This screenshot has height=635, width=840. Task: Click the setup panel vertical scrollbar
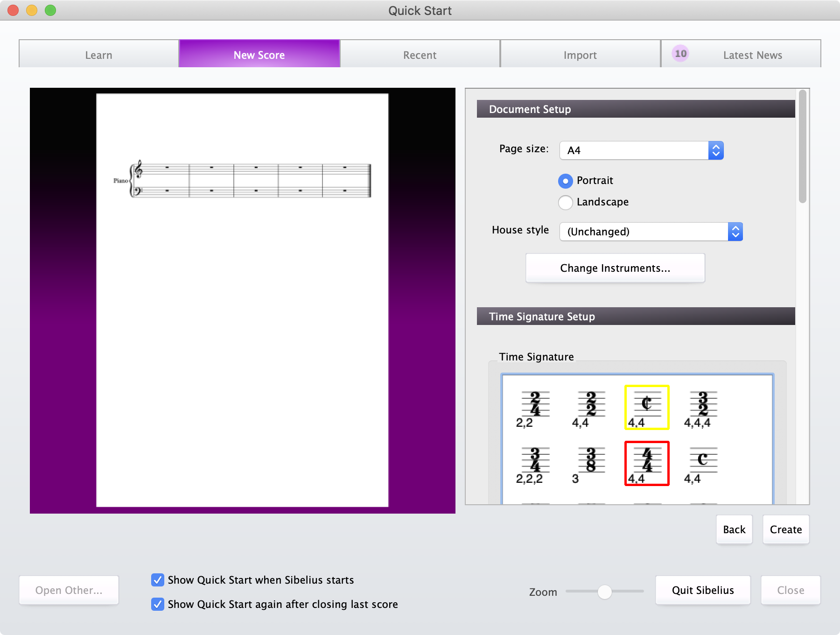tap(803, 146)
